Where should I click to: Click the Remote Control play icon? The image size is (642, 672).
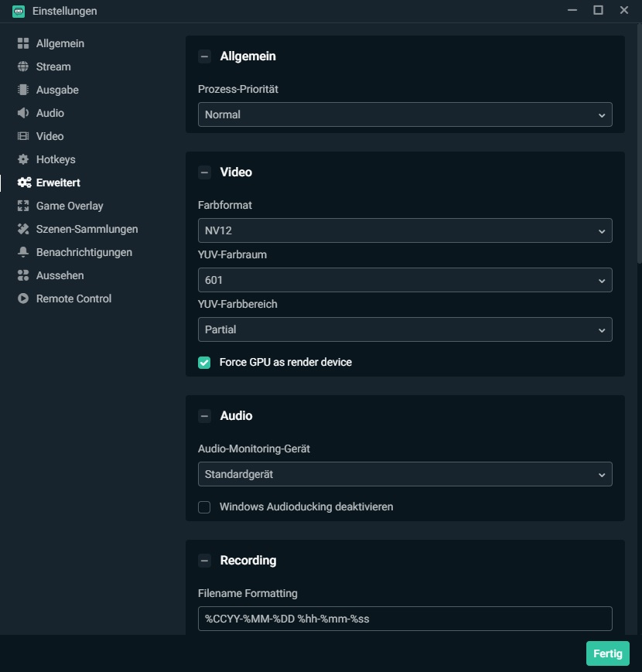pos(23,298)
